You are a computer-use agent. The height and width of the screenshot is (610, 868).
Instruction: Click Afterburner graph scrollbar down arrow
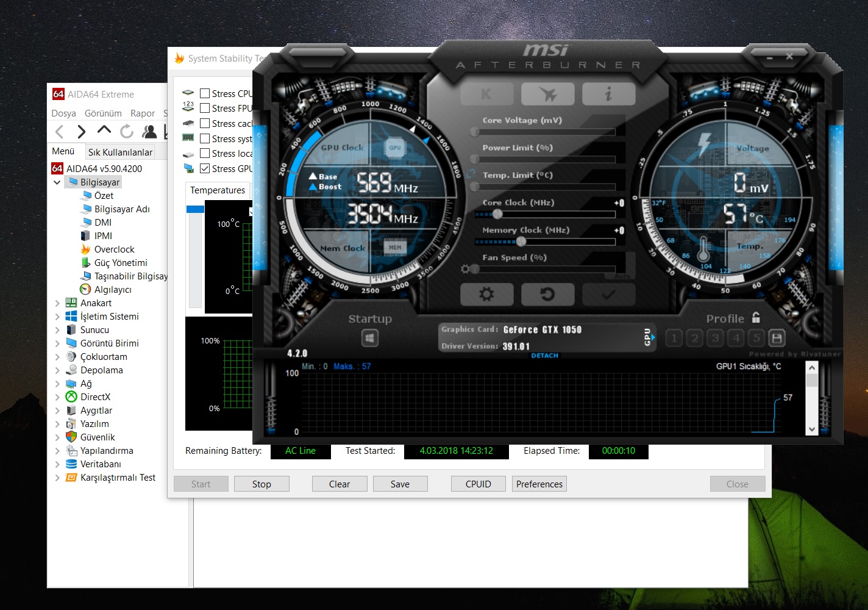click(811, 429)
